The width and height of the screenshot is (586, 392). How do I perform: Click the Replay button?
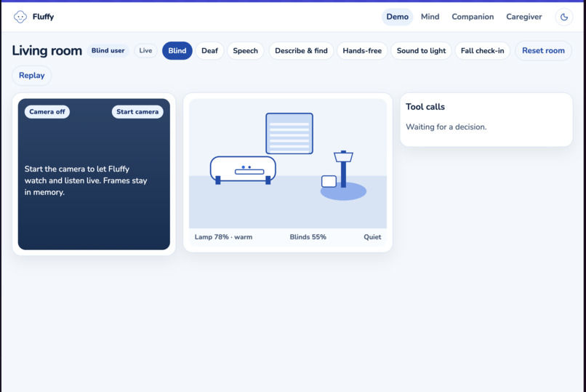[x=32, y=76]
